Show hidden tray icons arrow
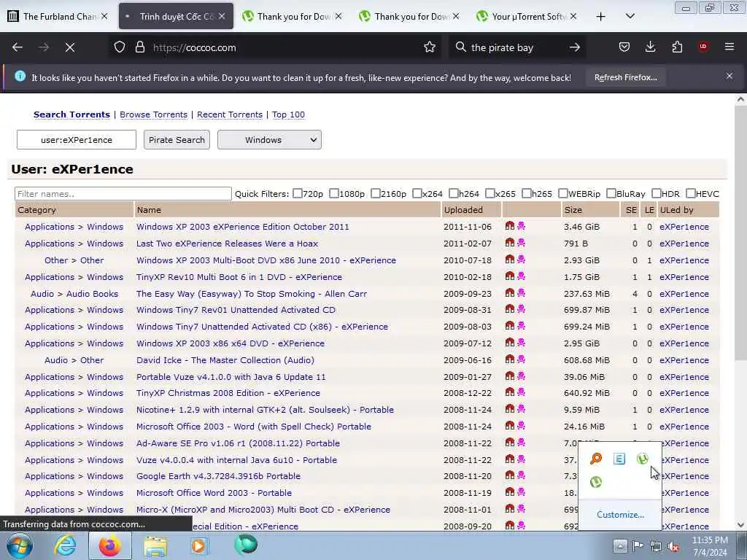This screenshot has height=560, width=747. pos(620,545)
